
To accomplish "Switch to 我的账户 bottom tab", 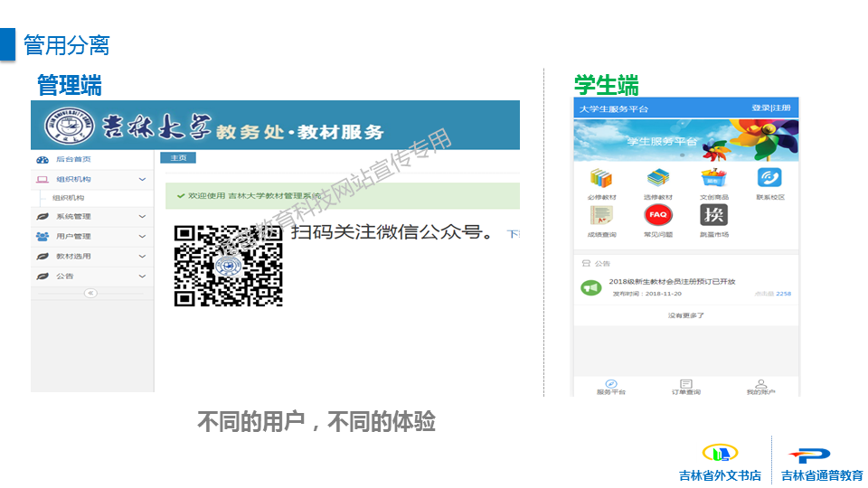I will coord(760,388).
